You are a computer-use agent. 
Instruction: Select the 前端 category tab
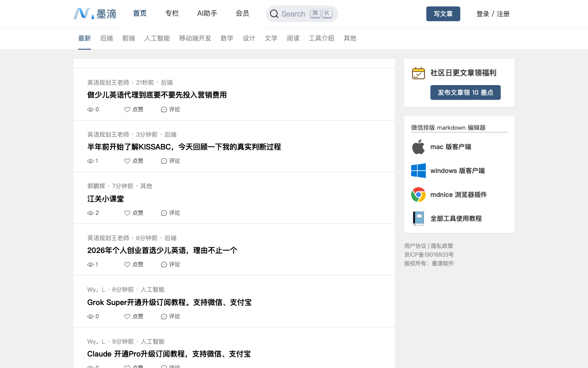point(129,38)
